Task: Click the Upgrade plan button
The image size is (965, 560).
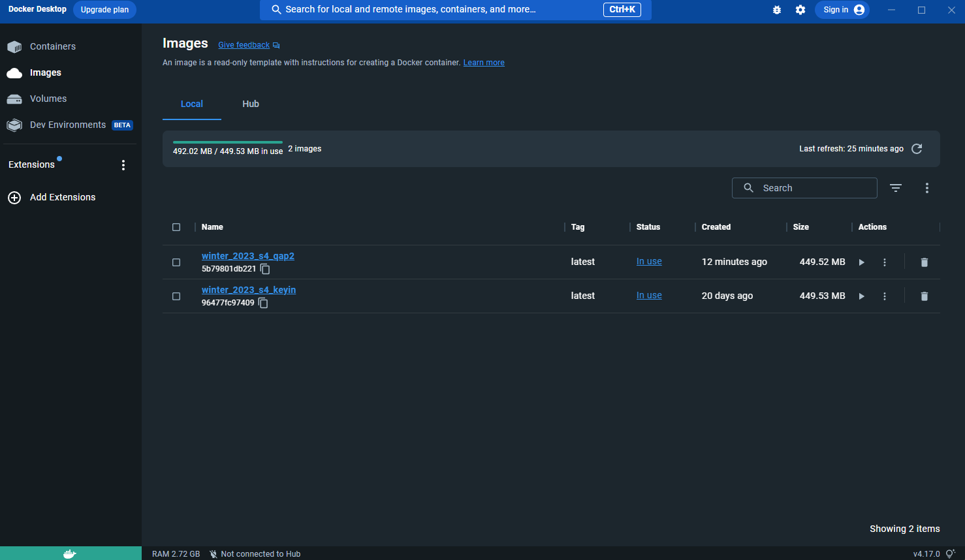Action: point(104,9)
